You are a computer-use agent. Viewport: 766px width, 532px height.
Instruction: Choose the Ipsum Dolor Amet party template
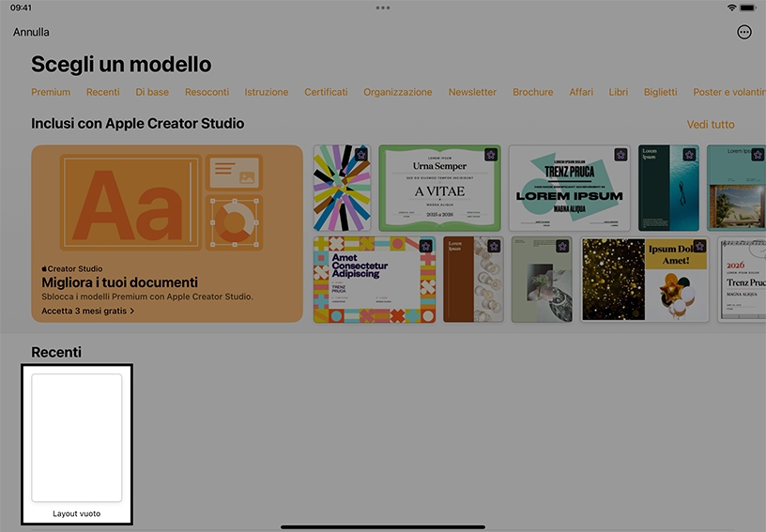645,280
